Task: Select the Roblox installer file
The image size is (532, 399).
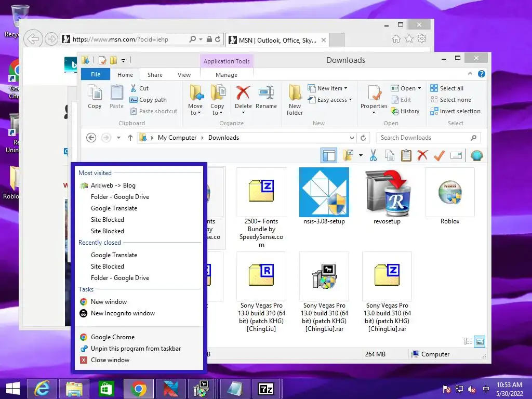Action: pos(450,196)
